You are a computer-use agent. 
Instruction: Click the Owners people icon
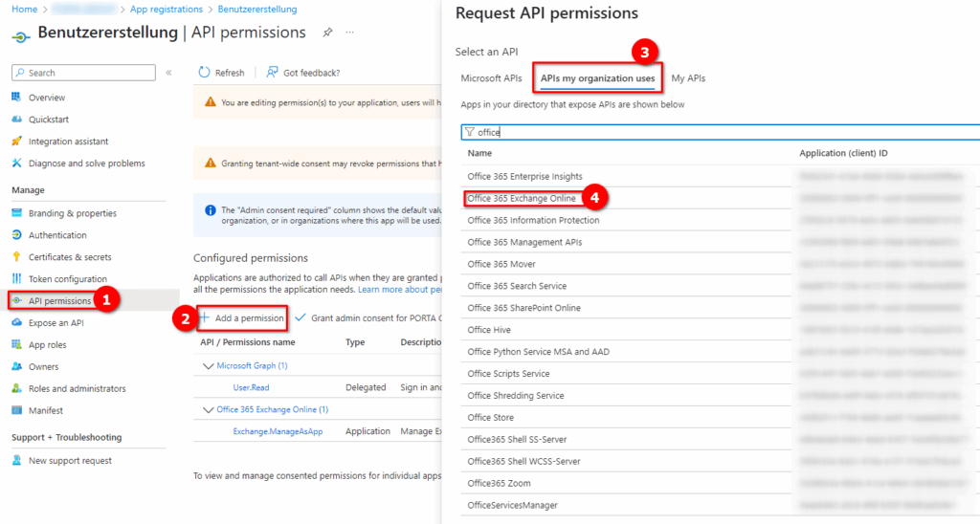click(x=17, y=366)
